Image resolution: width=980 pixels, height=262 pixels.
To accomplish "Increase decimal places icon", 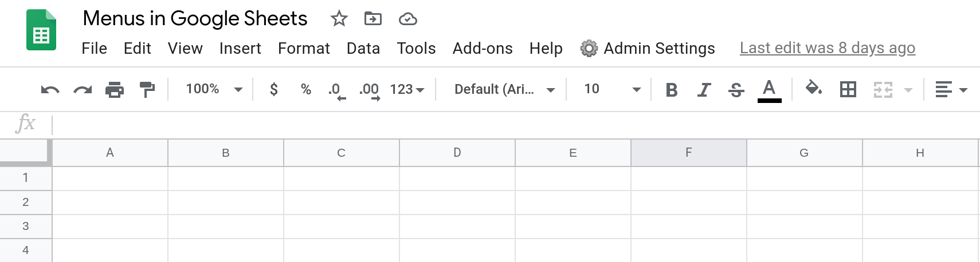I will 370,91.
